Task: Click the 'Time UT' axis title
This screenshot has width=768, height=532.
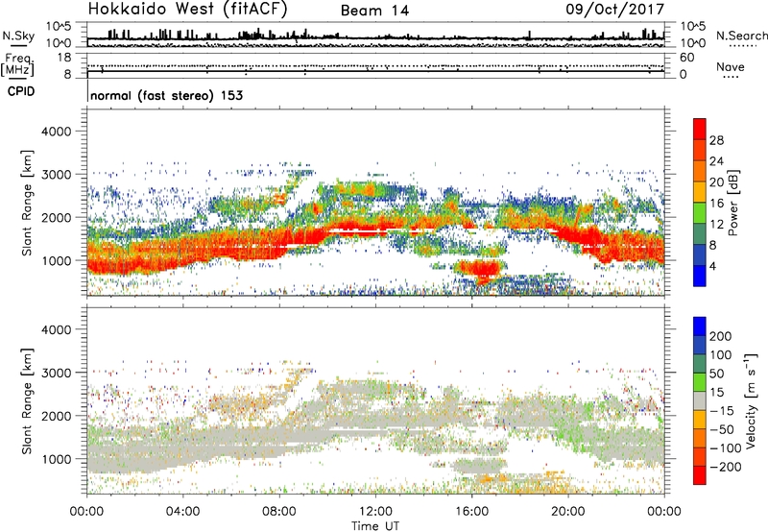Action: (375, 526)
